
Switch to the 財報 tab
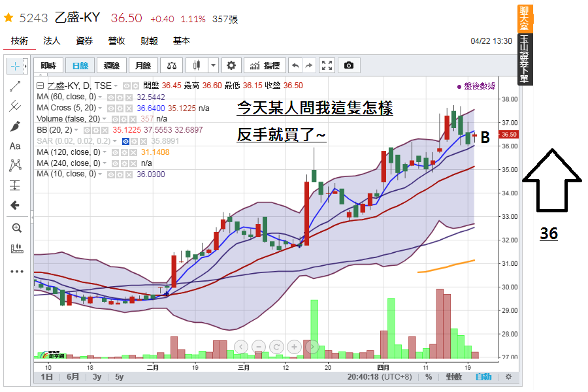pyautogui.click(x=149, y=41)
